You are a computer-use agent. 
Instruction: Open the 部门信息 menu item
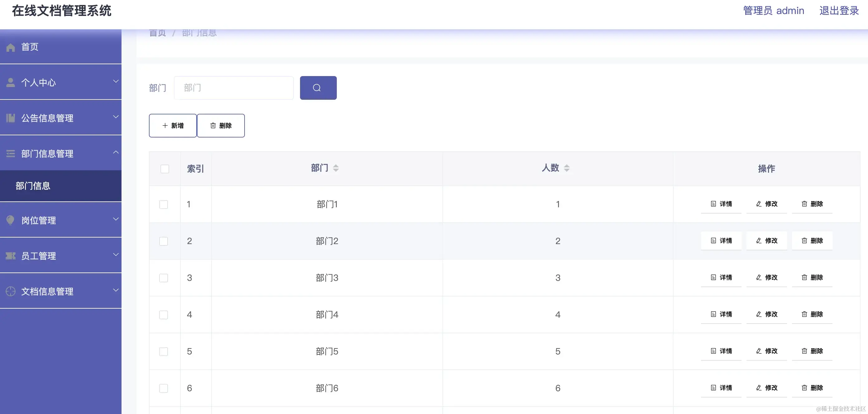(33, 186)
